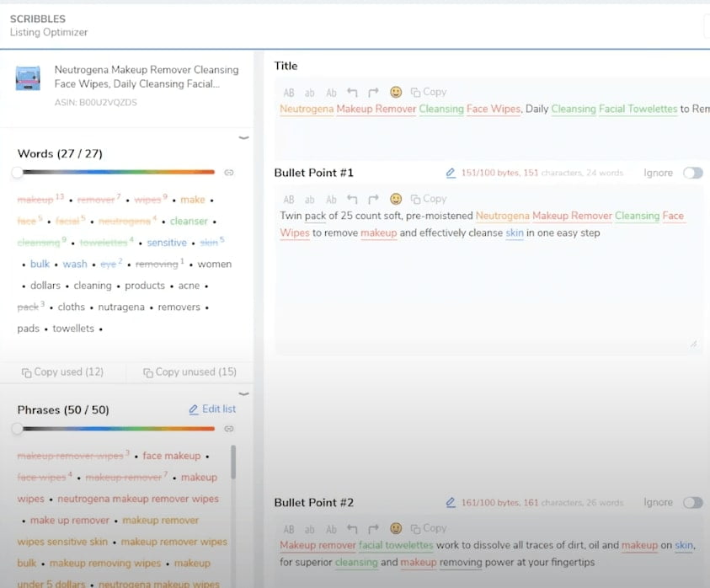Undo last edit in Title field
This screenshot has height=588, width=710.
click(352, 93)
